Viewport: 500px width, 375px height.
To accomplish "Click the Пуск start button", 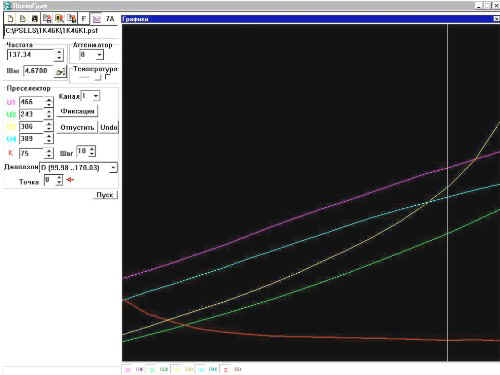I will coord(105,195).
